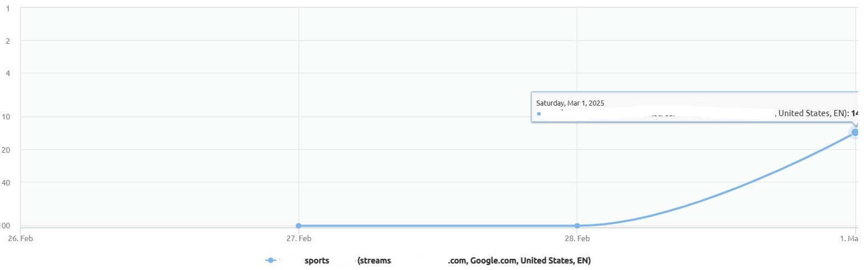Click the y-axis label 10
Screen dimensions: 868x270
[x=6, y=117]
